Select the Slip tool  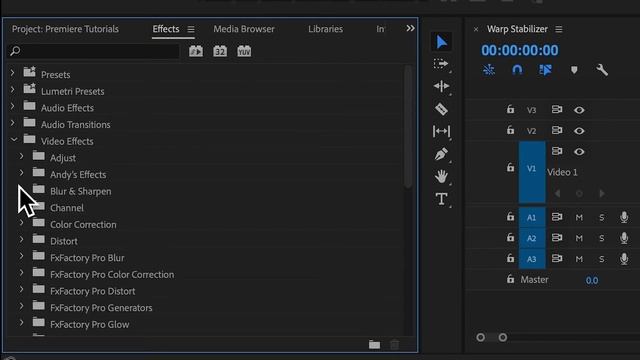click(441, 131)
